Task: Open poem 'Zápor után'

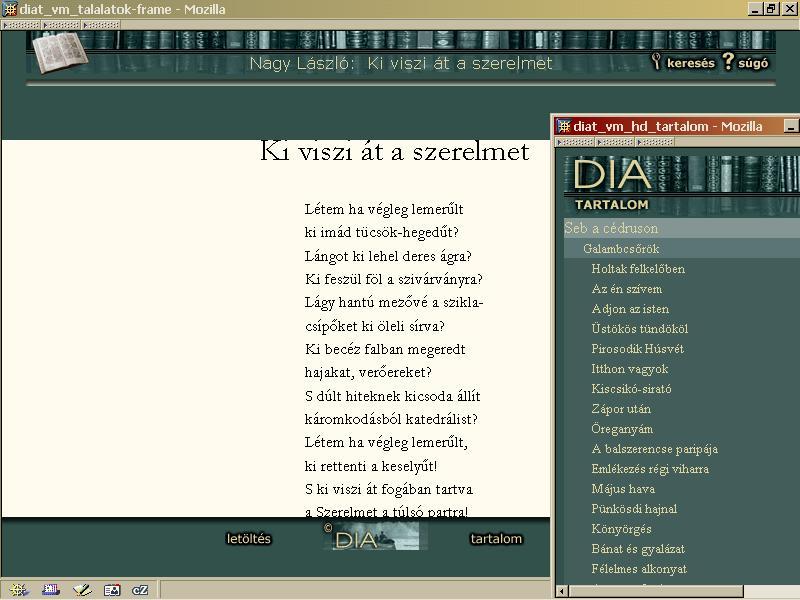Action: (x=621, y=409)
